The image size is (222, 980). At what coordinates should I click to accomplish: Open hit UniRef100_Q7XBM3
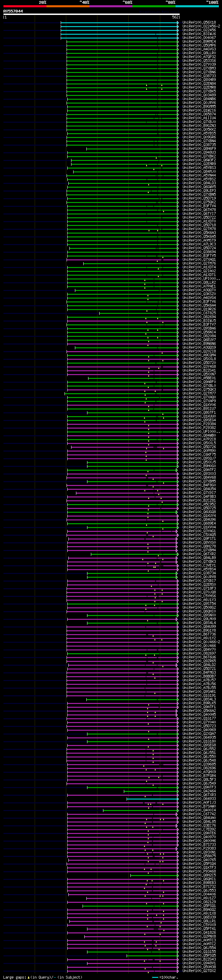point(199,68)
